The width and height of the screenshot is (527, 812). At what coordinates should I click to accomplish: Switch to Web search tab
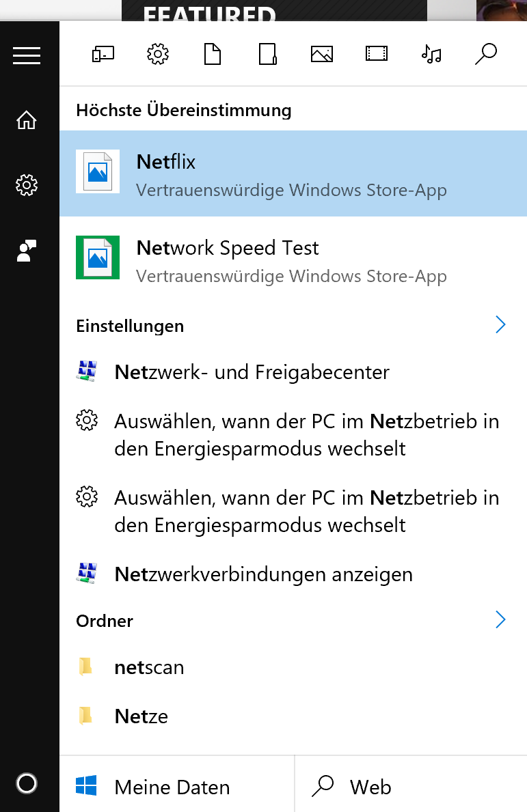tap(411, 786)
